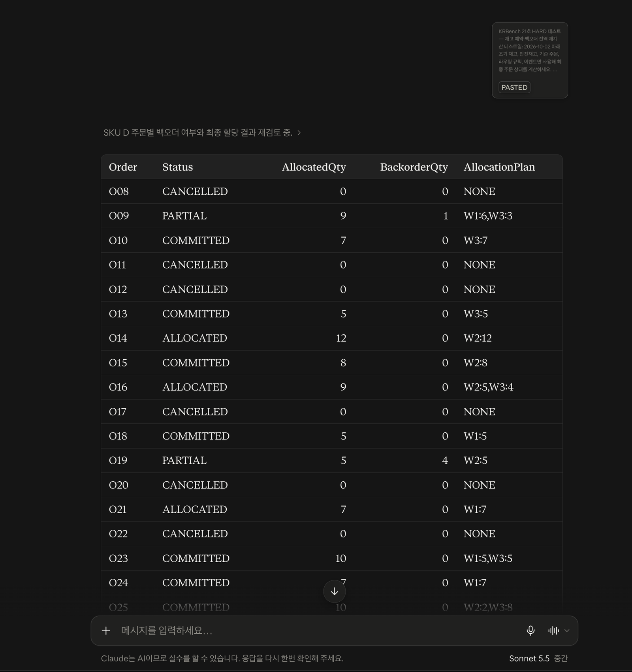Click allocation plan W1:6,W3:3
The height and width of the screenshot is (672, 632).
[488, 216]
